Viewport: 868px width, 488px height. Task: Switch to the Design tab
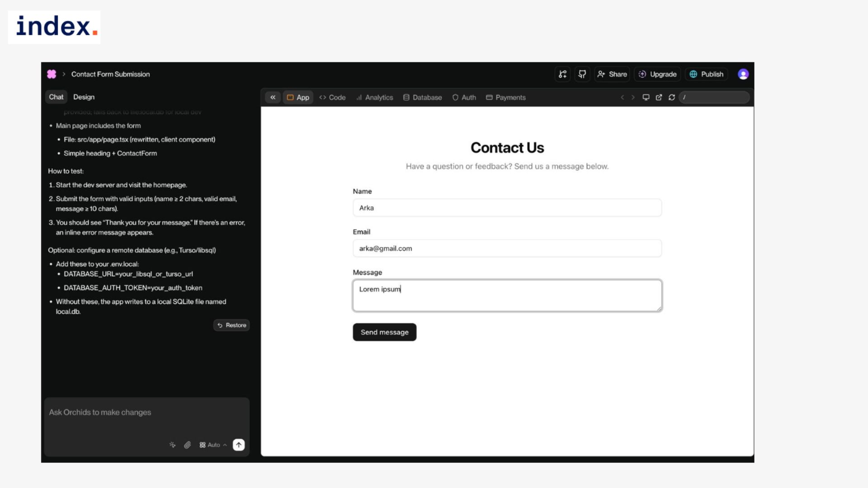84,97
